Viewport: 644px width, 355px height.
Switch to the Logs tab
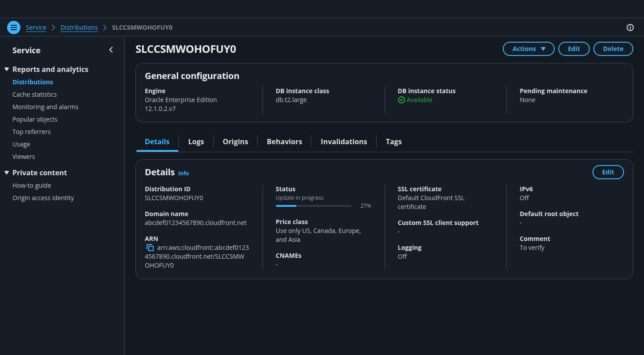[196, 142]
